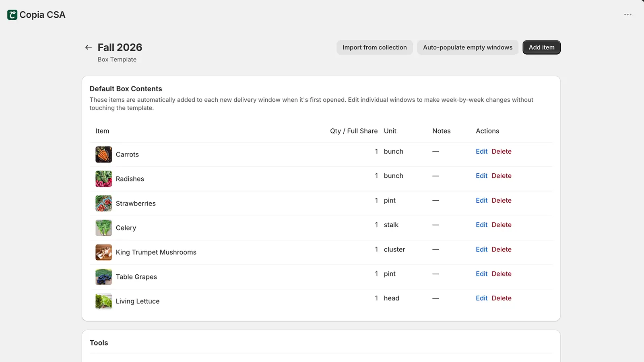Click the Carrots item name
The height and width of the screenshot is (362, 644).
(x=127, y=154)
